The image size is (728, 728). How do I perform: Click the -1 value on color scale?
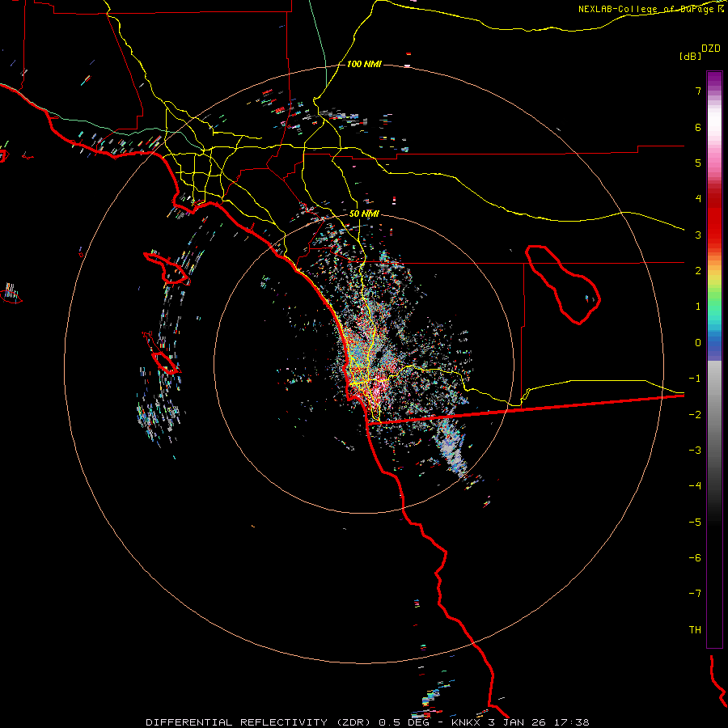click(695, 379)
